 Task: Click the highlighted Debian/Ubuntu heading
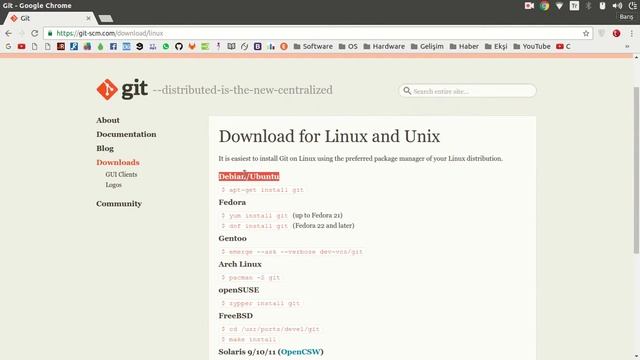pyautogui.click(x=249, y=176)
